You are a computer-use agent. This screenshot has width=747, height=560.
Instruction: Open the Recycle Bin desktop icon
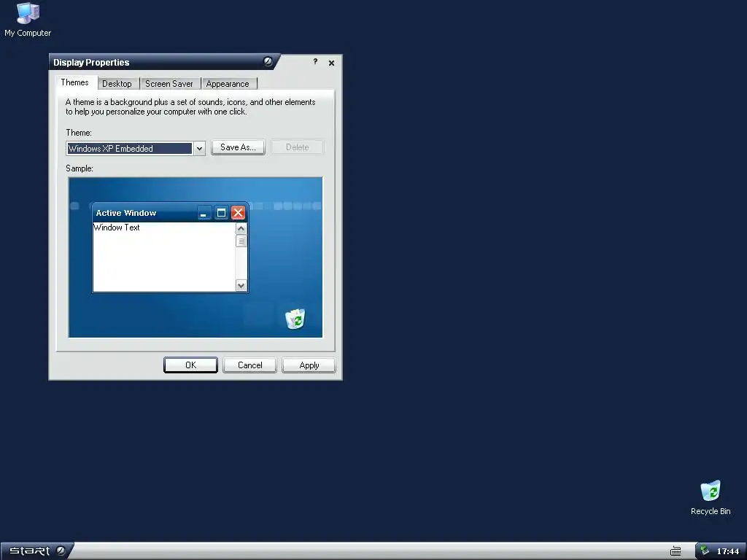(711, 497)
